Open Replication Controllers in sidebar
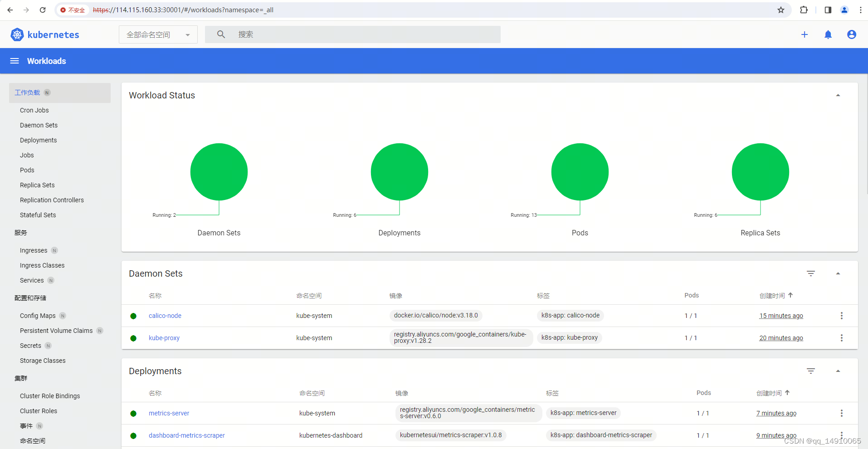The width and height of the screenshot is (868, 449). (x=52, y=200)
